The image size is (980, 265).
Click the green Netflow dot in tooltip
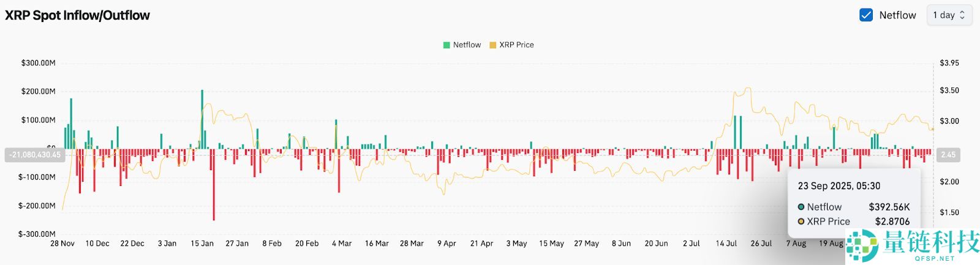tap(801, 207)
